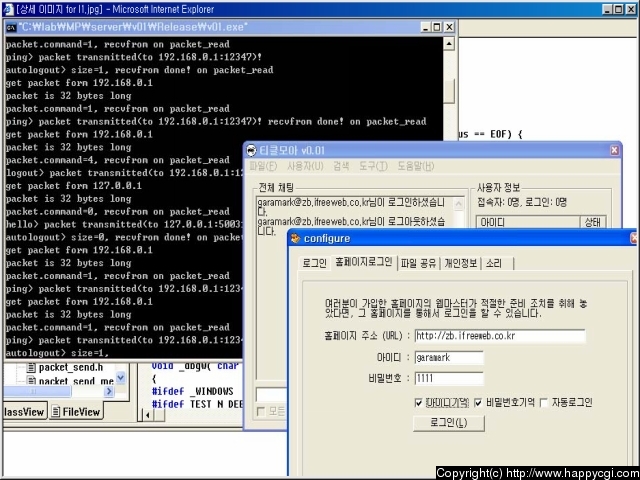
Task: Toggle the 아이디기억 checkbox
Action: point(418,403)
